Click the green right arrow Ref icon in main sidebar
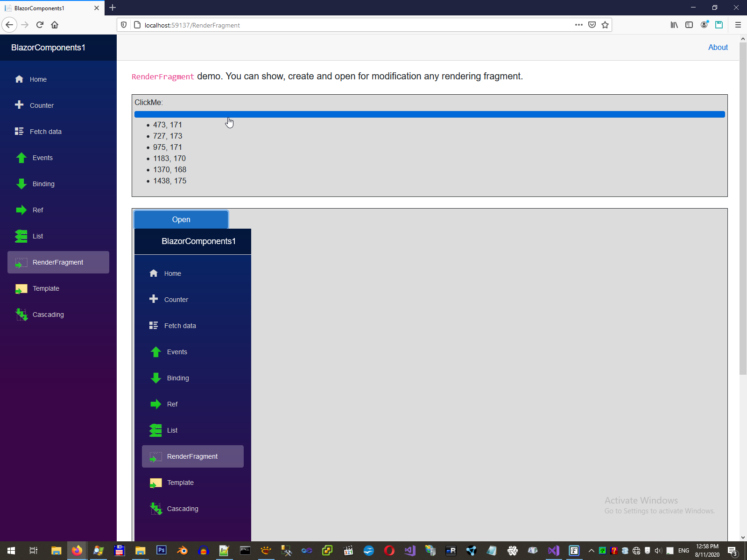This screenshot has height=560, width=747. pyautogui.click(x=21, y=210)
